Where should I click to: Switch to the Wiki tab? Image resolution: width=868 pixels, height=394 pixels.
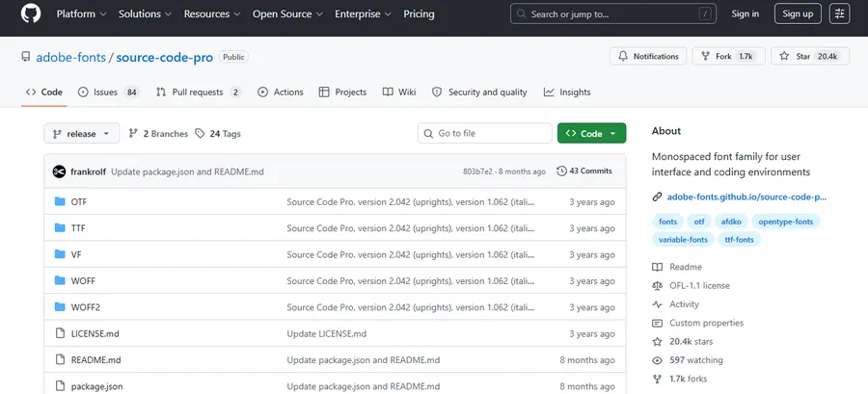coord(399,92)
